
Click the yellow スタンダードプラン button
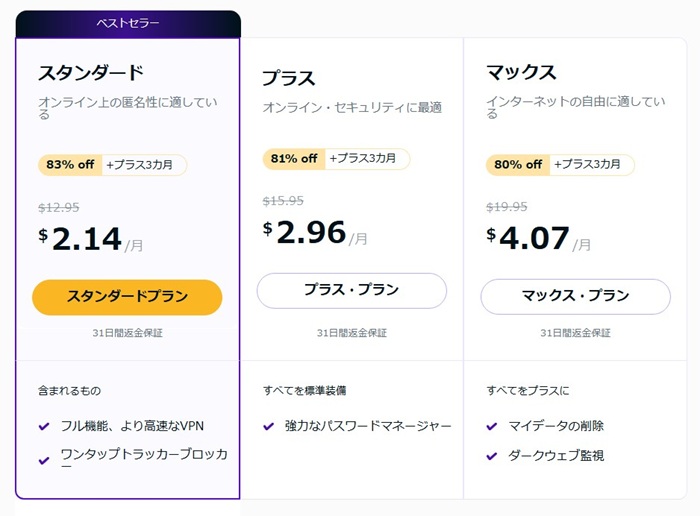[127, 296]
